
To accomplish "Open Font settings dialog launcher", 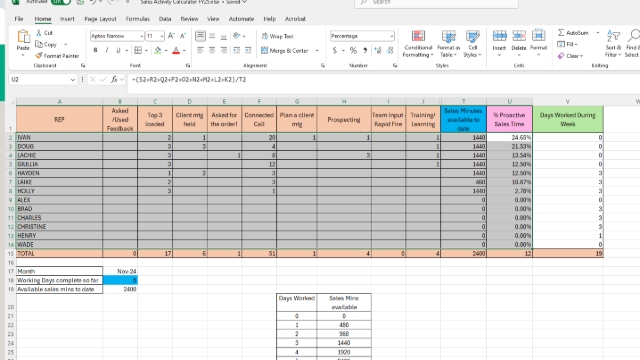I will (x=188, y=65).
